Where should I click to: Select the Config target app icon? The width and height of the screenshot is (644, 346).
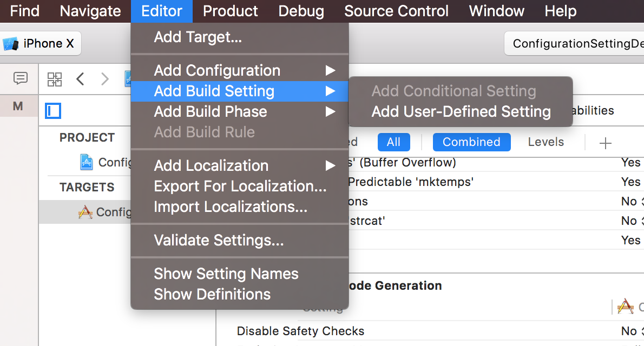(86, 212)
